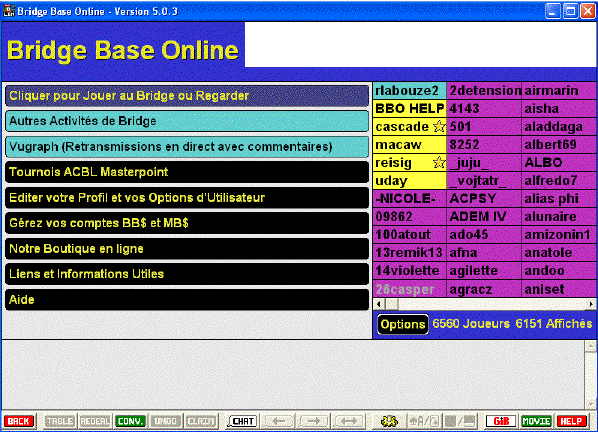Image resolution: width=598 pixels, height=432 pixels.
Task: Click the right arrow toolbar button
Action: pos(313,421)
